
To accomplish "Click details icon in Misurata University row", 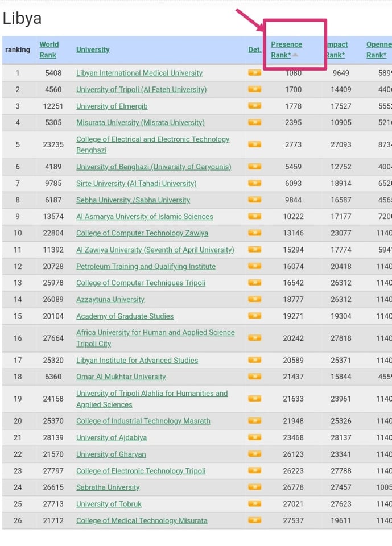I will [x=255, y=122].
